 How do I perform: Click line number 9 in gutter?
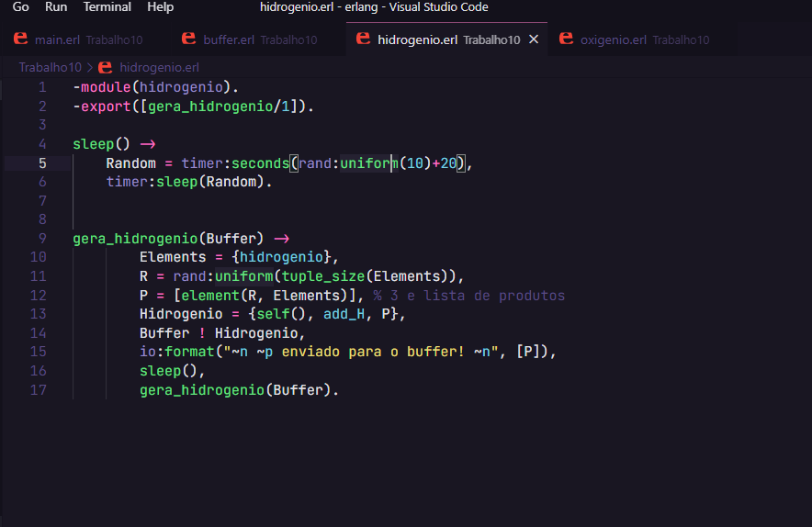point(42,238)
